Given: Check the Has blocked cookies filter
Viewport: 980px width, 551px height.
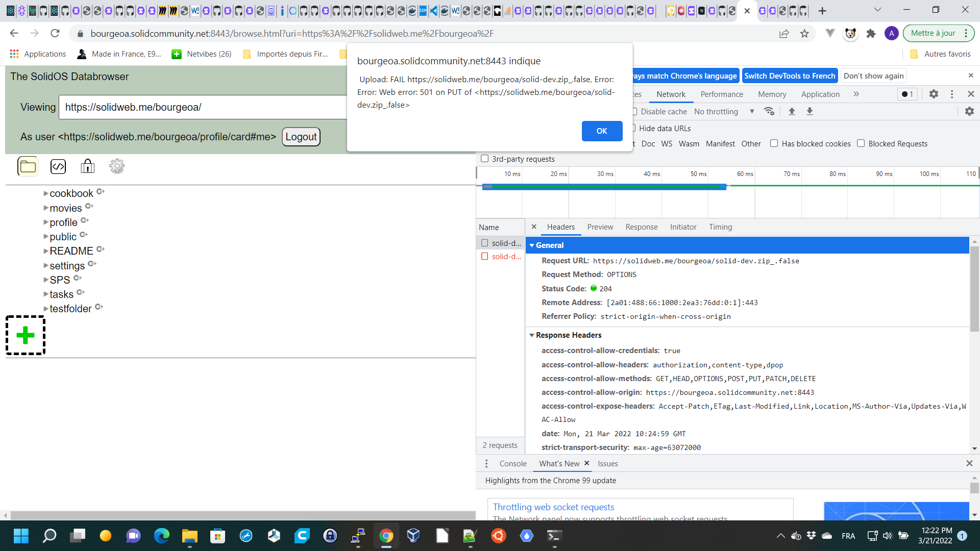Looking at the screenshot, I should (774, 143).
